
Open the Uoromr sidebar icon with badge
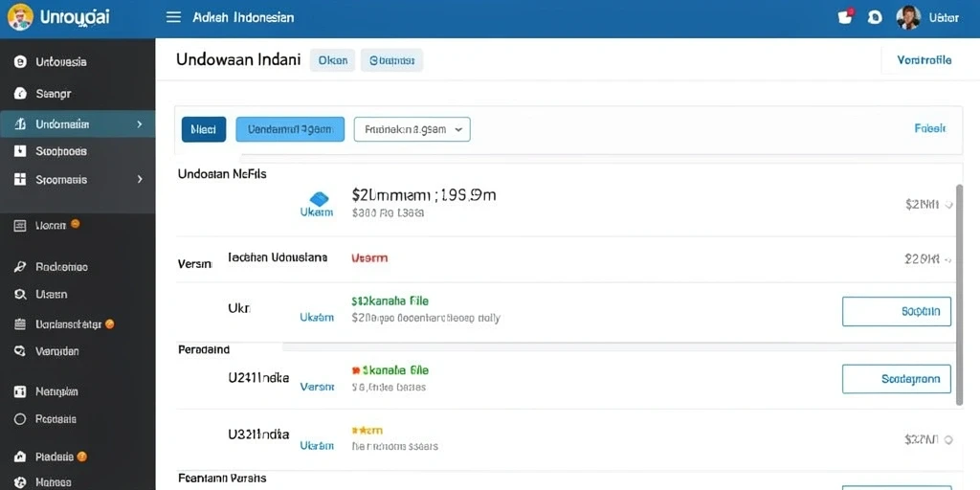[x=20, y=226]
